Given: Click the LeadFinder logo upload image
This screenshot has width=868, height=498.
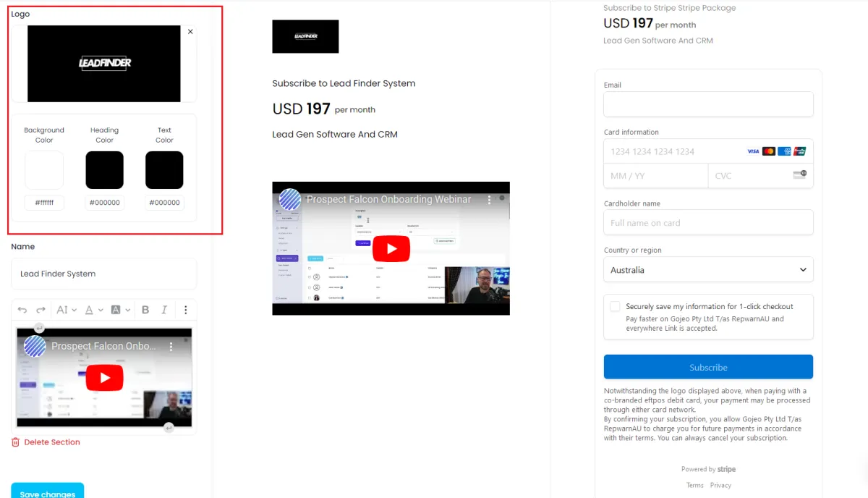Looking at the screenshot, I should click(104, 64).
